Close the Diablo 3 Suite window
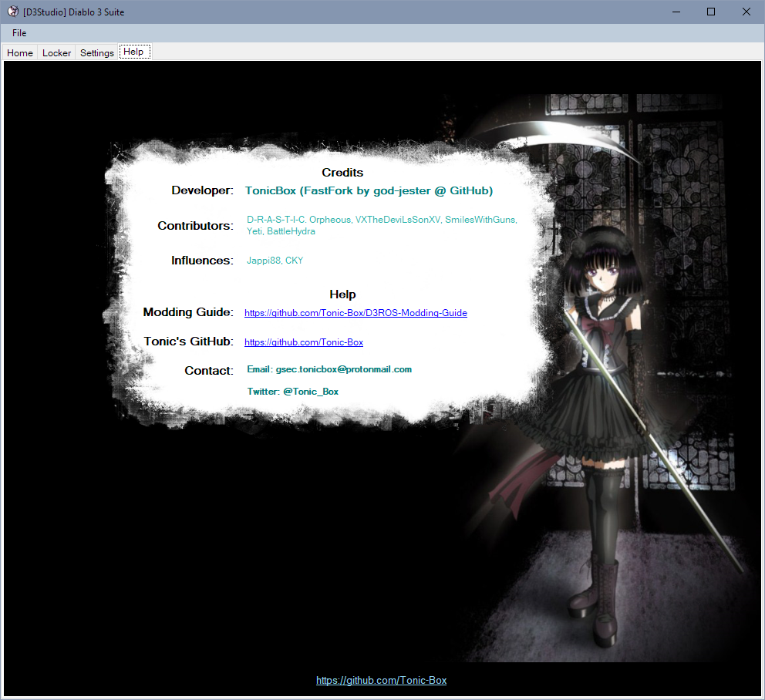 pos(746,12)
